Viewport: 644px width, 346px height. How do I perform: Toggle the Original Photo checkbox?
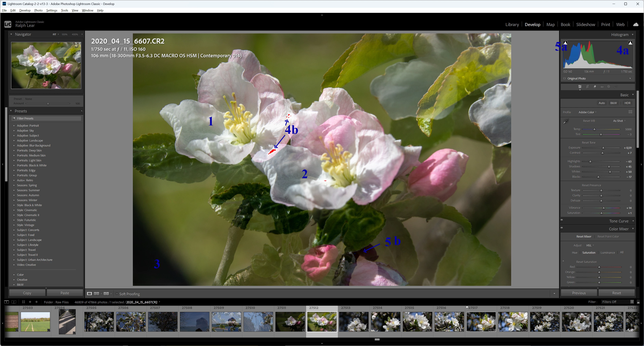pyautogui.click(x=565, y=78)
